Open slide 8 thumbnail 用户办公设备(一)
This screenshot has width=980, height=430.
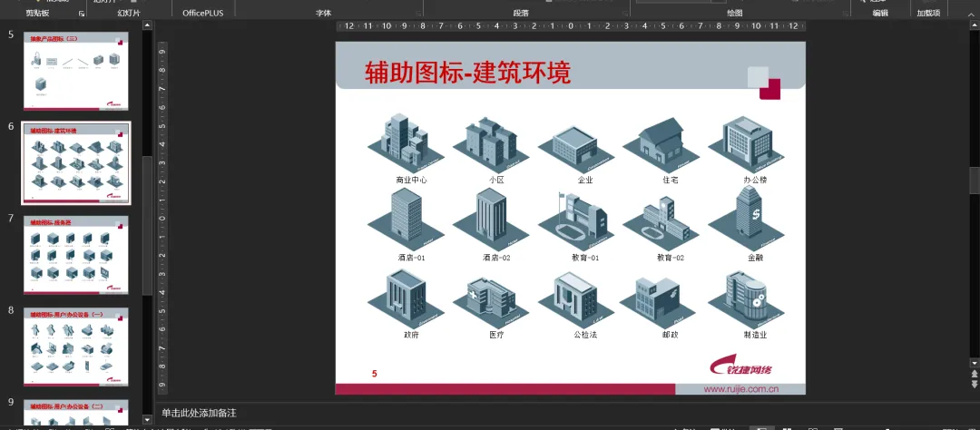coord(75,347)
